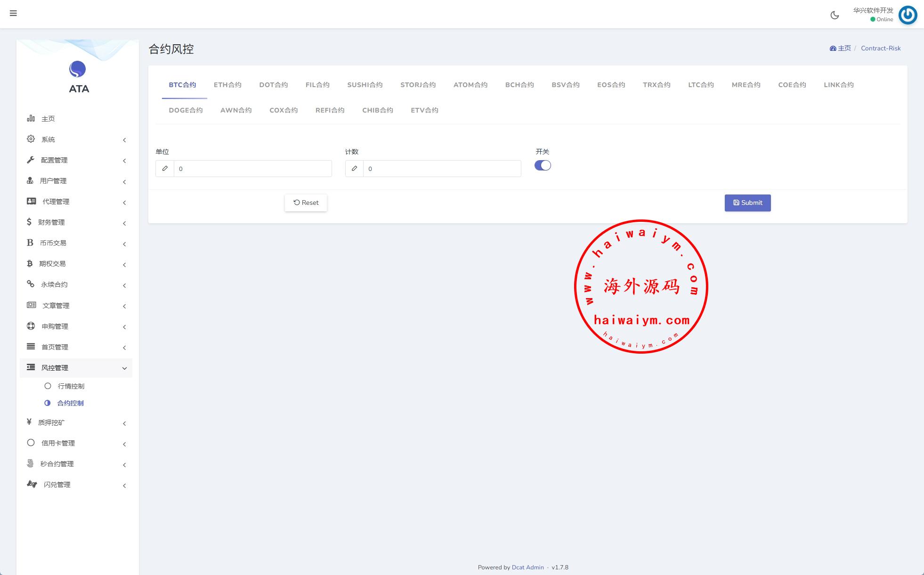This screenshot has width=924, height=575.
Task: Click the hamburger menu icon
Action: point(13,13)
